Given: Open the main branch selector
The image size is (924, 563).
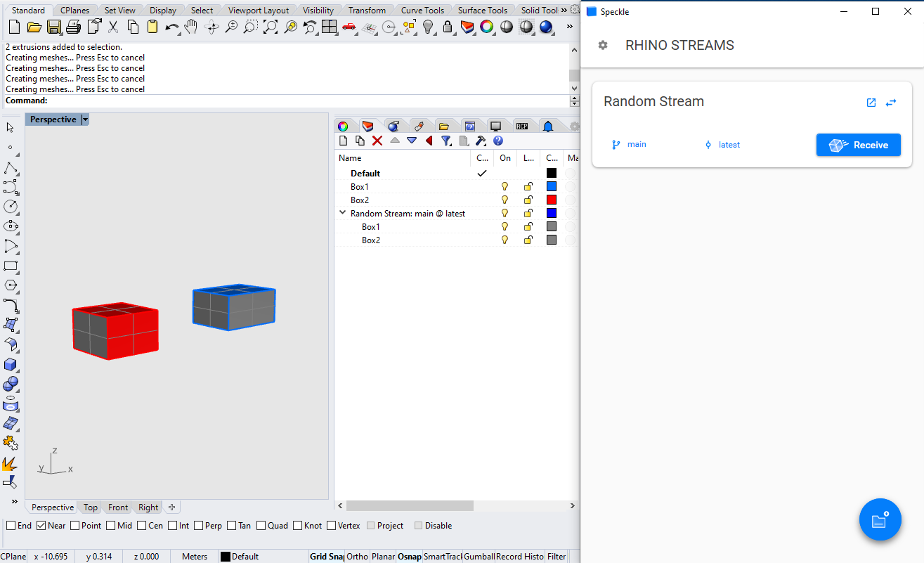Looking at the screenshot, I should click(630, 145).
